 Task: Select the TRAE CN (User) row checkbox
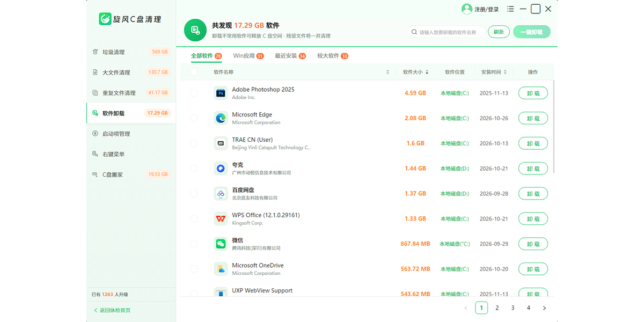194,143
